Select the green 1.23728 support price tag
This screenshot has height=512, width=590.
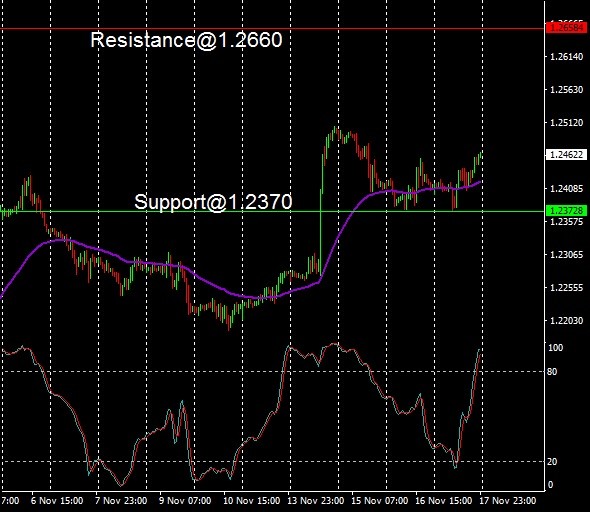(566, 211)
